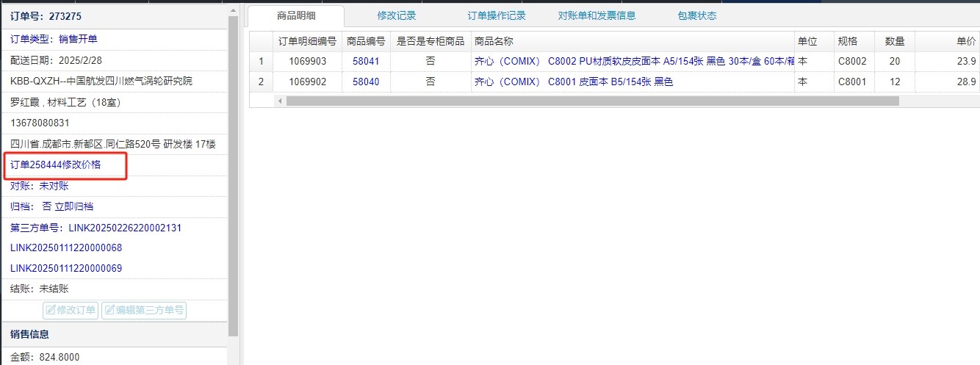The image size is (980, 365).
Task: Click the 单位 column header
Action: click(x=815, y=41)
